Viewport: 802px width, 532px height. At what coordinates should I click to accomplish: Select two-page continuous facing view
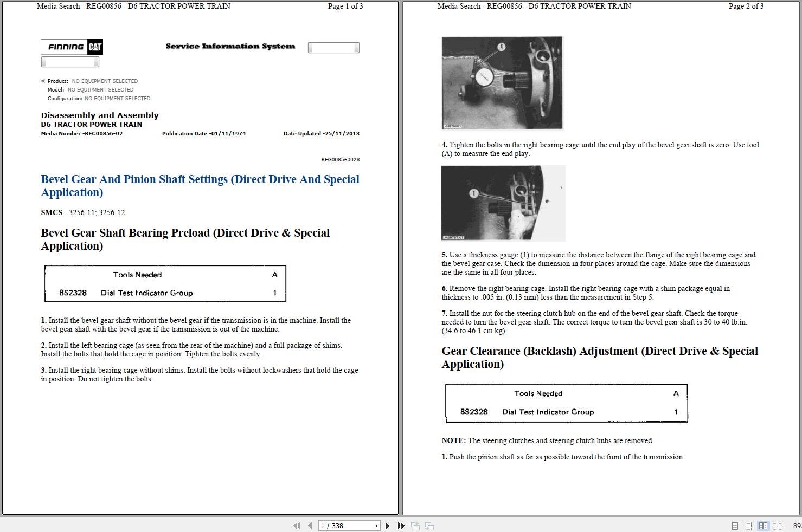(777, 525)
